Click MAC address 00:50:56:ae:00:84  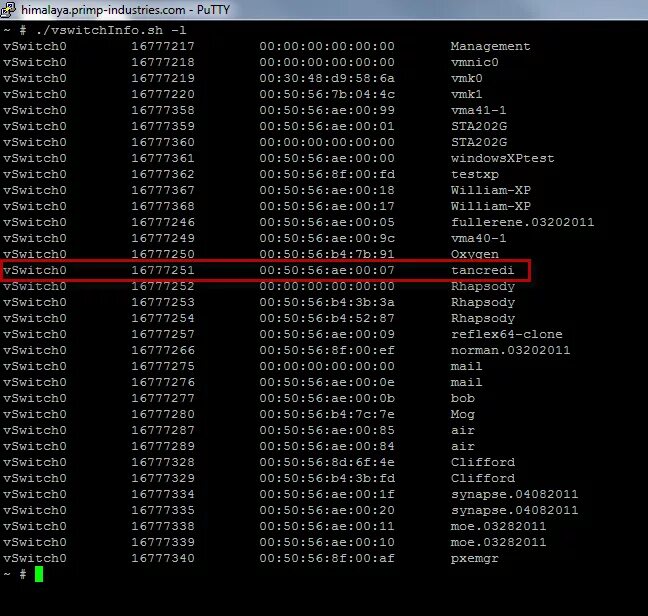(x=327, y=447)
